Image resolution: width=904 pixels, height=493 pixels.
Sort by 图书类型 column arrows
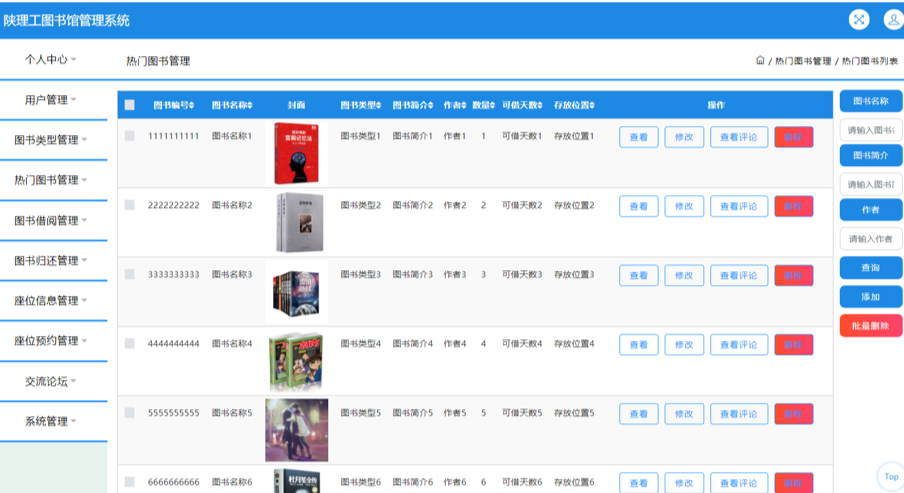(378, 105)
